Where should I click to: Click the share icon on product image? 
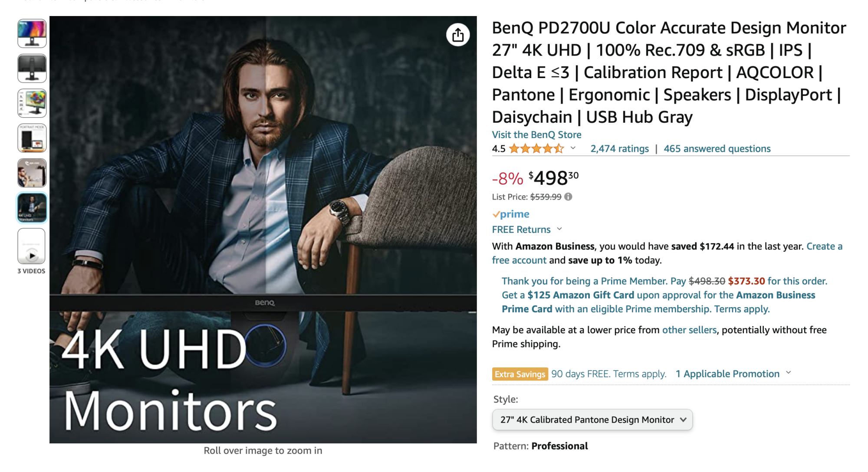click(x=458, y=35)
